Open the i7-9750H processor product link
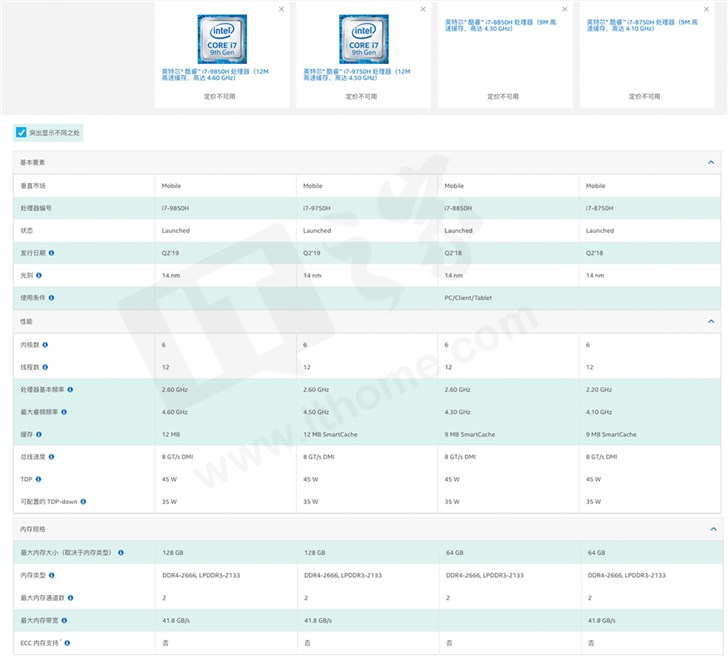 [357, 74]
